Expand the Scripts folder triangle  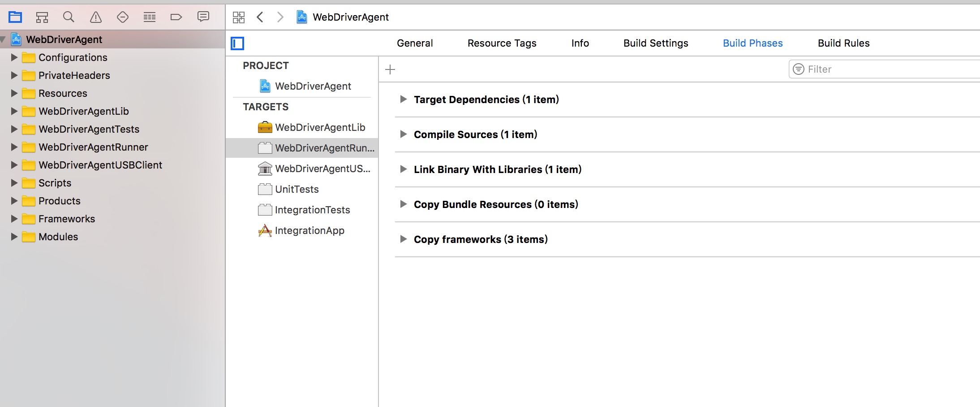(x=14, y=183)
